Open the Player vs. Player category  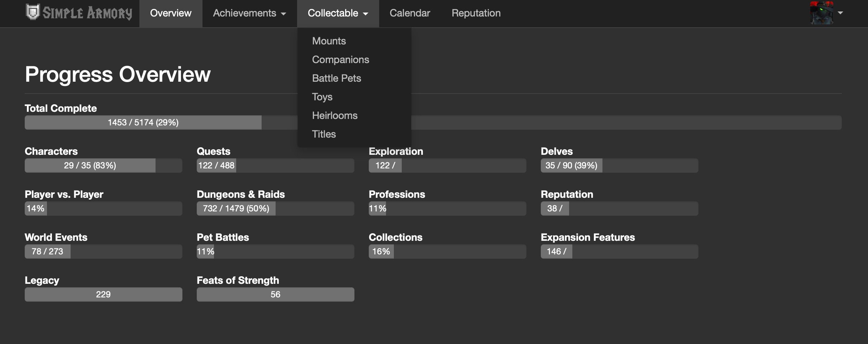[64, 194]
